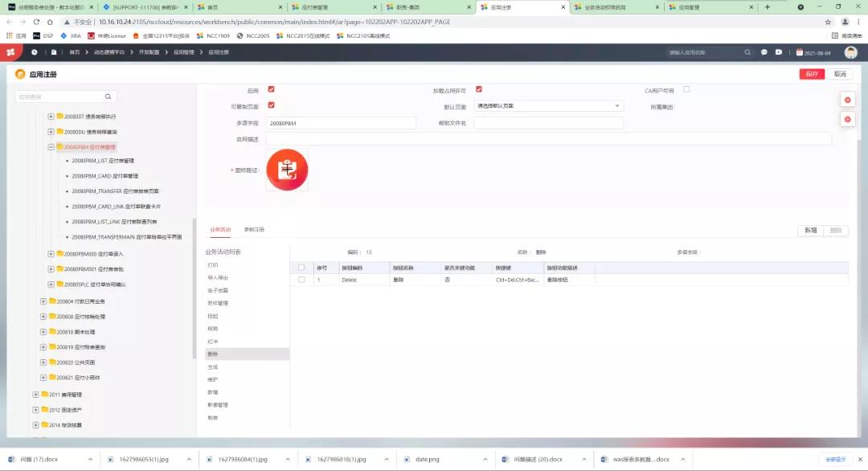Open the user avatar at top right
Viewport: 868px width, 471px height.
851,51
